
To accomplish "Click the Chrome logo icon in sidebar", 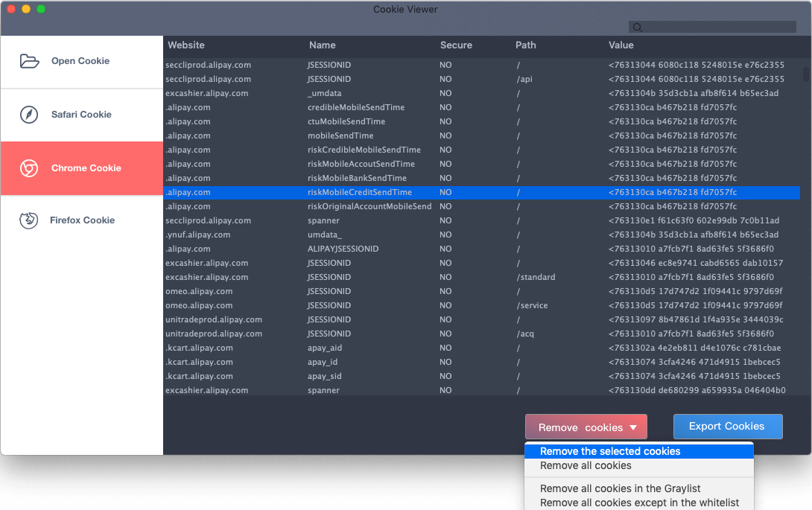I will [29, 168].
